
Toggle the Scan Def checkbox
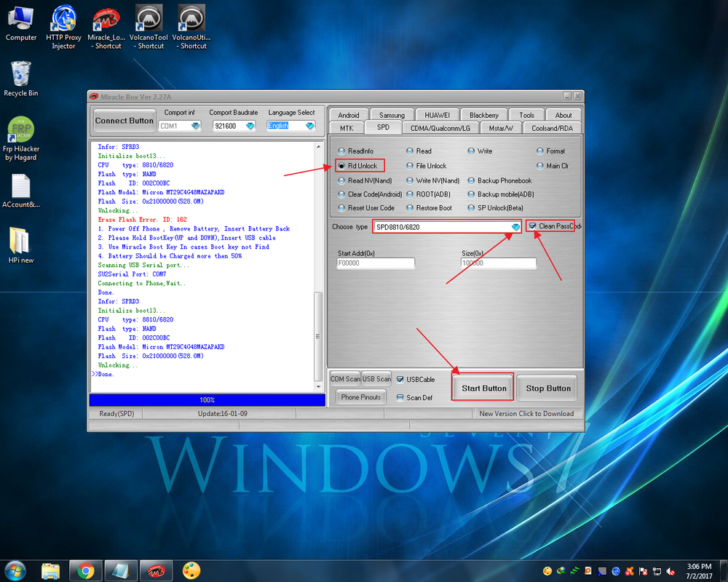[x=400, y=398]
